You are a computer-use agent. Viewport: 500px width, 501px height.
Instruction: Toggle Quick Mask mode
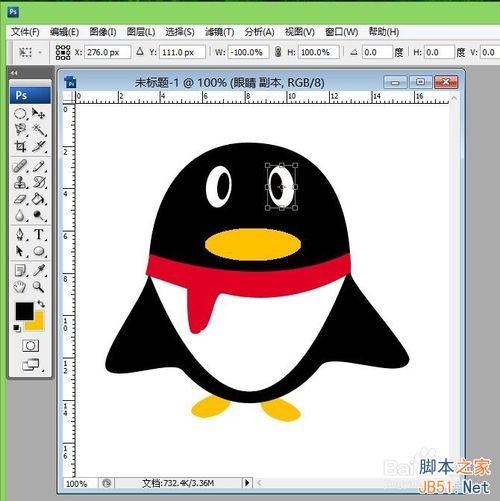pyautogui.click(x=30, y=346)
